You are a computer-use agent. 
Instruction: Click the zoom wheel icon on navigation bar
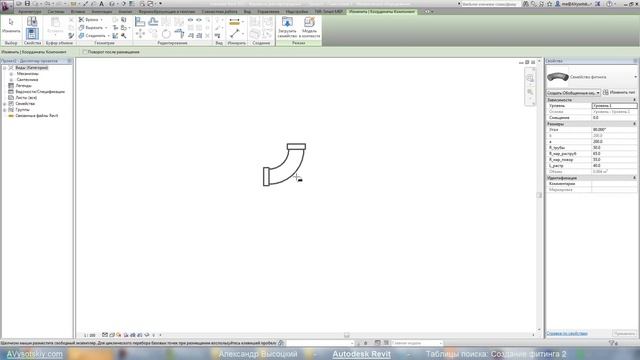[530, 78]
